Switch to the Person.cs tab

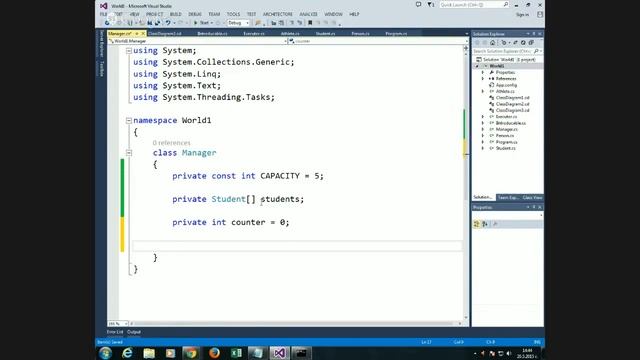point(360,33)
